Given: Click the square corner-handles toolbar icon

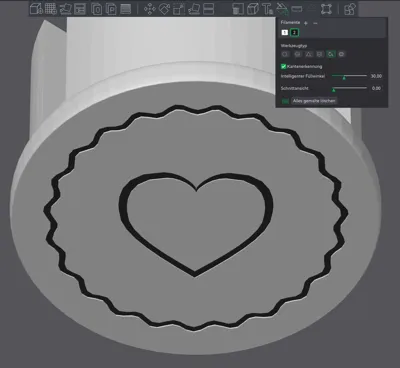Looking at the screenshot, I should (x=326, y=9).
